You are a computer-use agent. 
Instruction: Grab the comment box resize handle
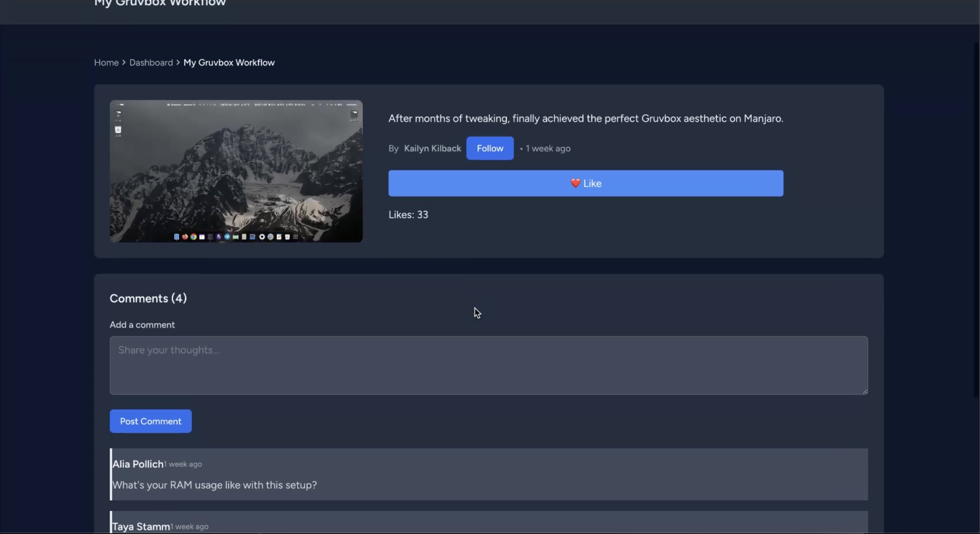tap(865, 391)
